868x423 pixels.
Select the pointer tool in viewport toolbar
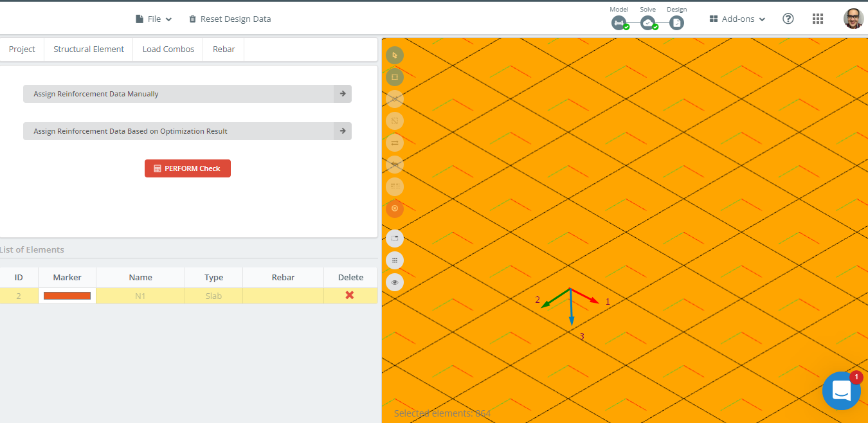(x=395, y=55)
